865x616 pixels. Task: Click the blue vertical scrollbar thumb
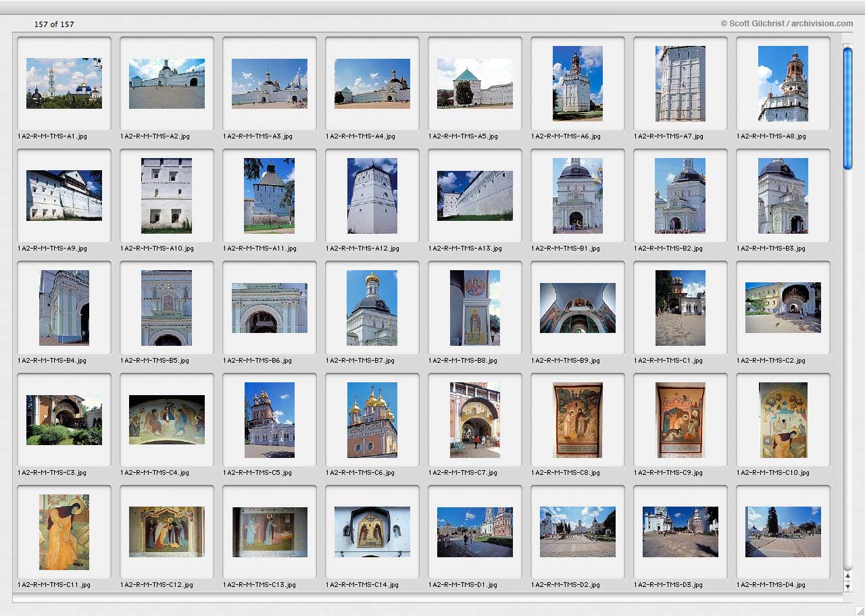pos(848,108)
